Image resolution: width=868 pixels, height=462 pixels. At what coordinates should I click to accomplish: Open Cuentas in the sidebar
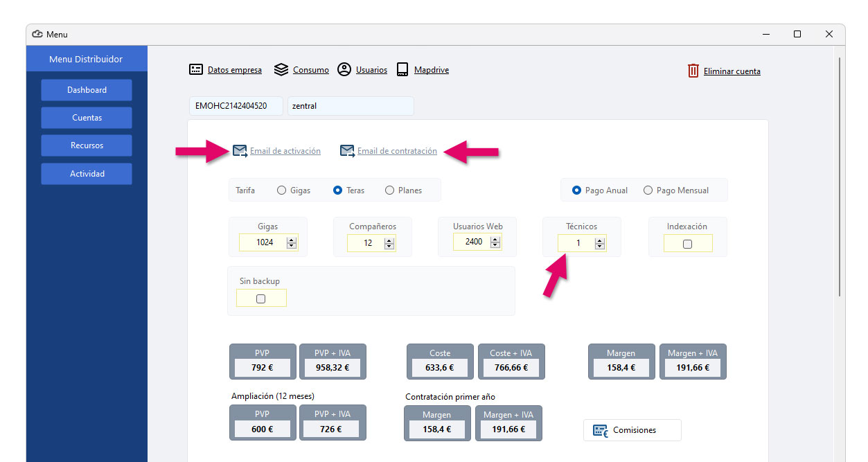click(87, 118)
